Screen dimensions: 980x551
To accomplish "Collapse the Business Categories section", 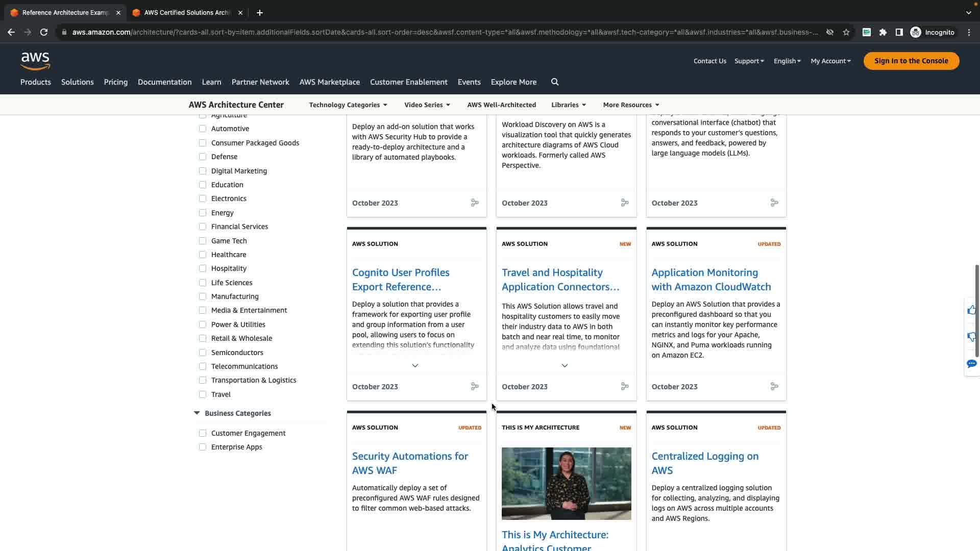I will click(197, 413).
